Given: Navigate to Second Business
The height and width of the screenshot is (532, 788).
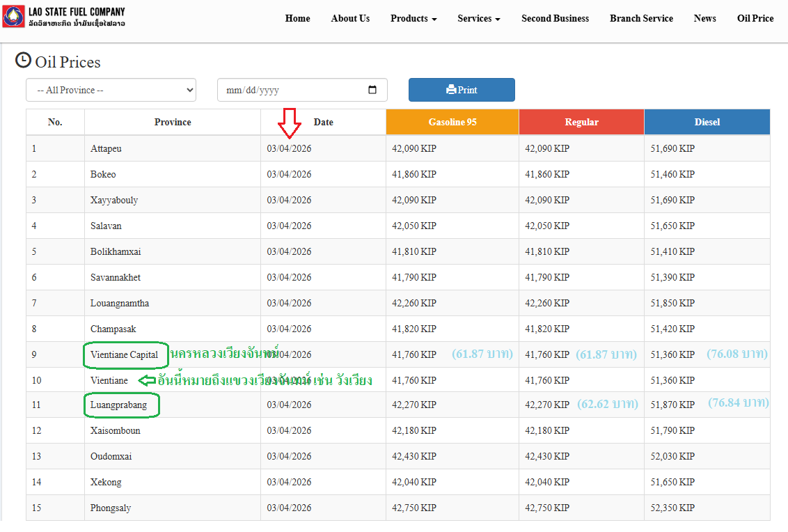Looking at the screenshot, I should tap(555, 19).
